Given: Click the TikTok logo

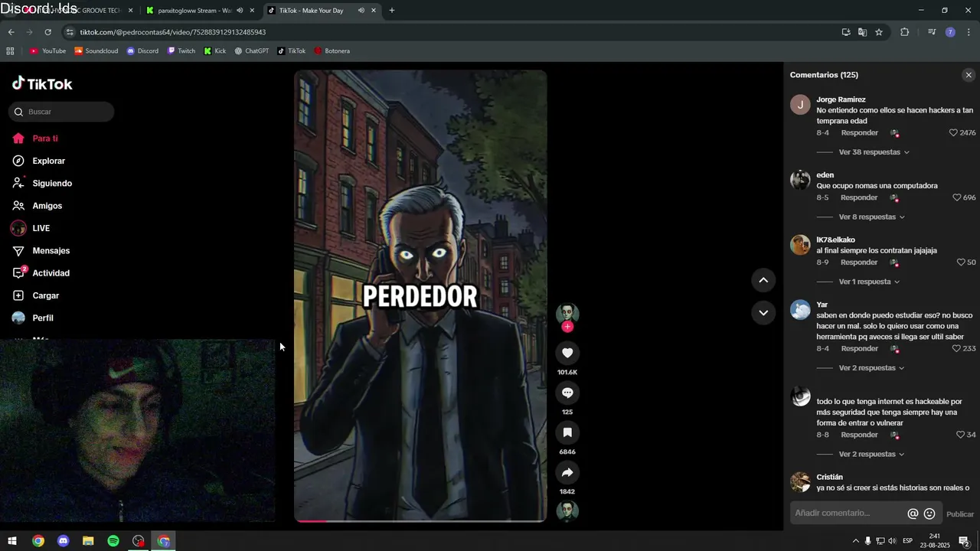Looking at the screenshot, I should point(42,83).
